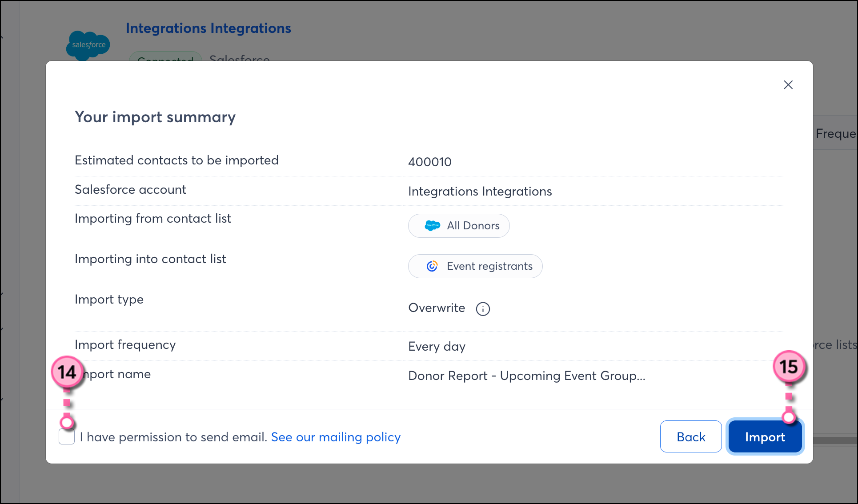Click the Every day frequency value
Viewport: 858px width, 504px height.
(437, 347)
